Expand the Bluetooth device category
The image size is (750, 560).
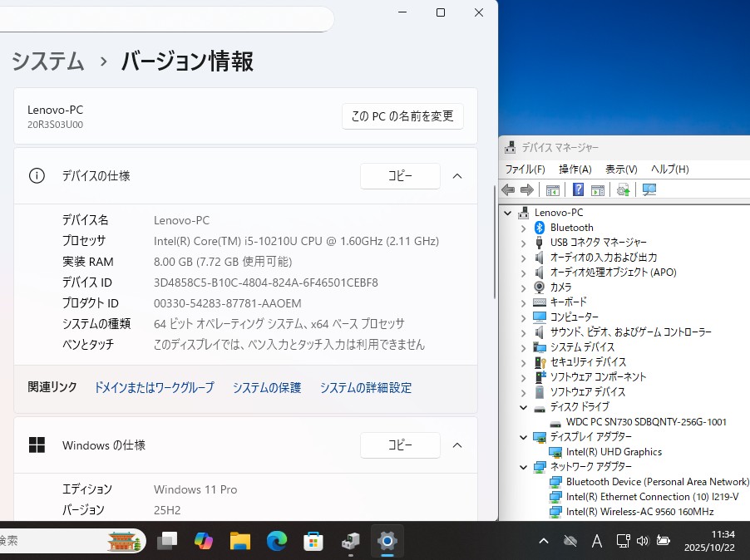click(523, 228)
